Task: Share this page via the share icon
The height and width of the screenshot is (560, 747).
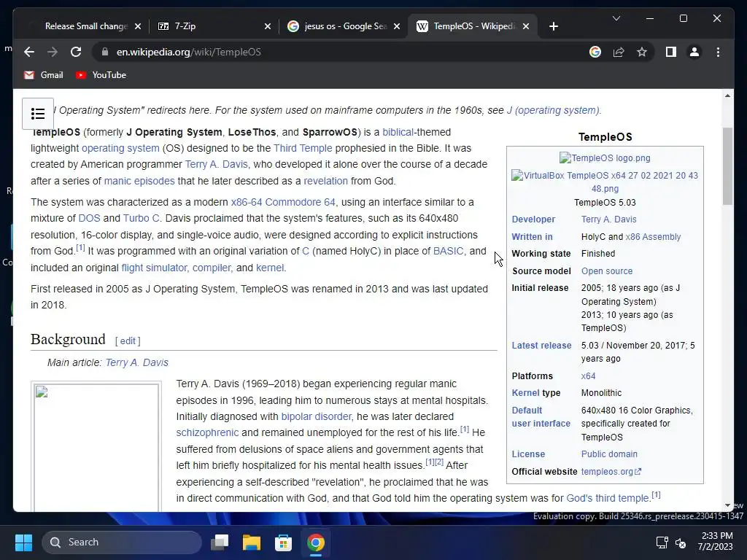Action: (619, 52)
